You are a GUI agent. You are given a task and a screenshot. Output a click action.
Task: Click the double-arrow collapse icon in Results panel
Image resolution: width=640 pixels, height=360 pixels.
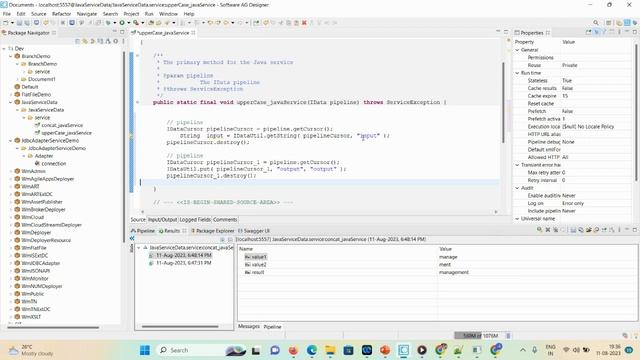[132, 238]
